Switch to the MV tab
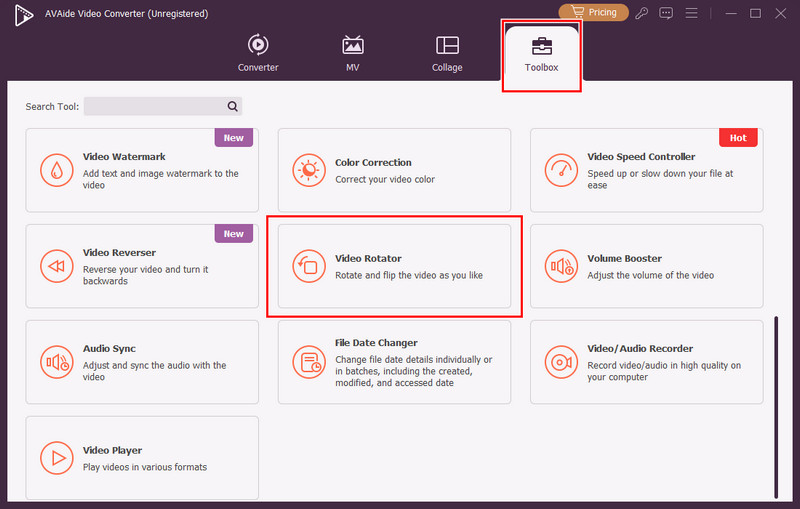Viewport: 800px width, 509px height. tap(353, 53)
